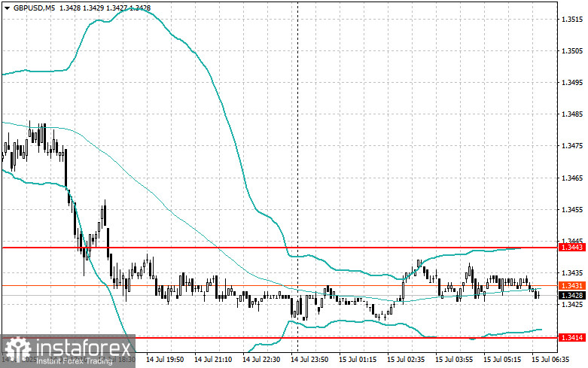
Task: Click the black 1.3428 current price label
Action: (572, 296)
